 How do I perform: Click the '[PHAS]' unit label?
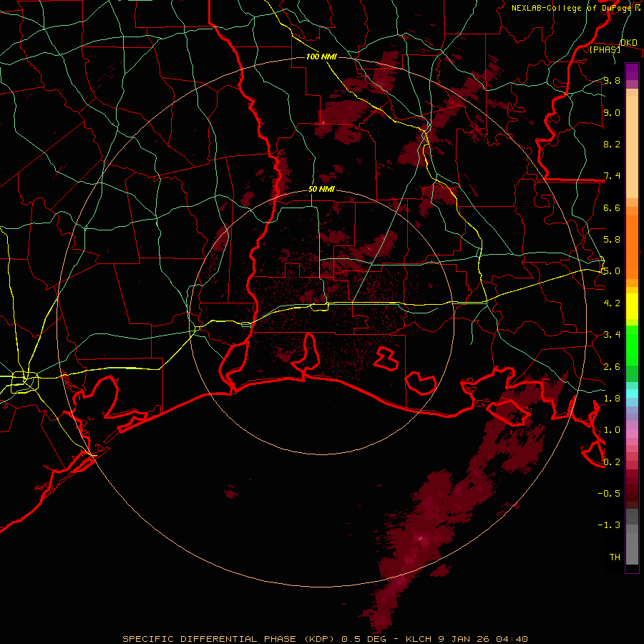605,49
